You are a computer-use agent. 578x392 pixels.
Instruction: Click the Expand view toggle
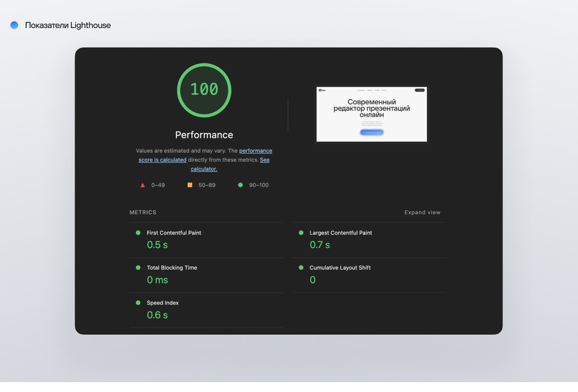tap(422, 212)
